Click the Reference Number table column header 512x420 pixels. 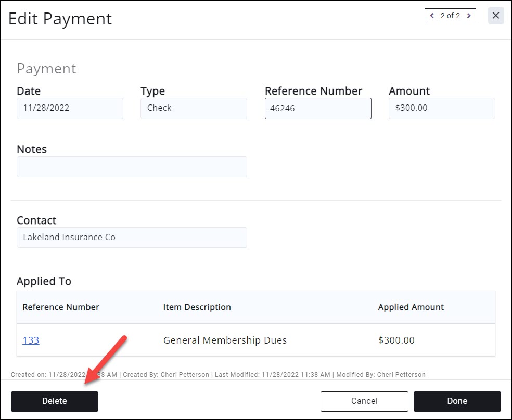point(61,307)
